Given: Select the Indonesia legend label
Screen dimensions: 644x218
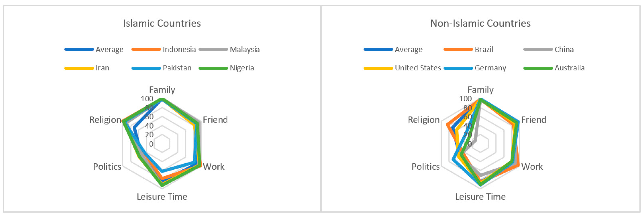Looking at the screenshot, I should pos(179,49).
